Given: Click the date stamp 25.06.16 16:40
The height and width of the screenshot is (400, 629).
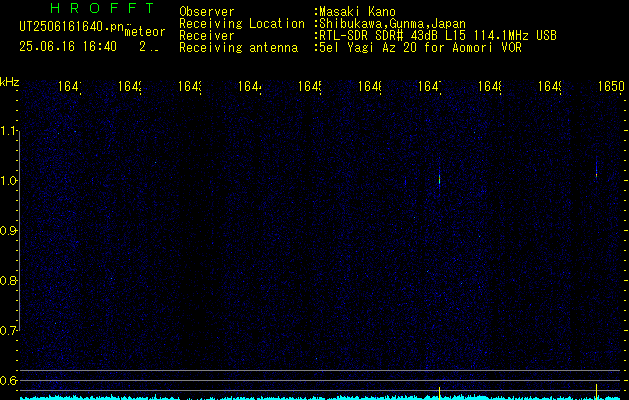Looking at the screenshot, I should (x=68, y=47).
